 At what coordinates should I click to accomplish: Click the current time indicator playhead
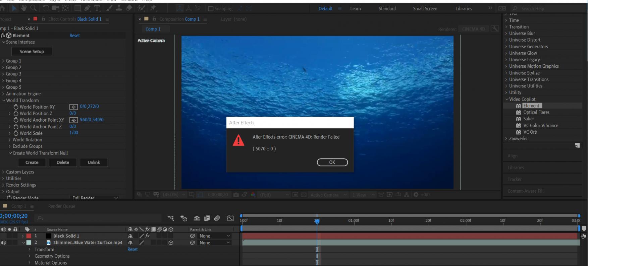pyautogui.click(x=317, y=221)
